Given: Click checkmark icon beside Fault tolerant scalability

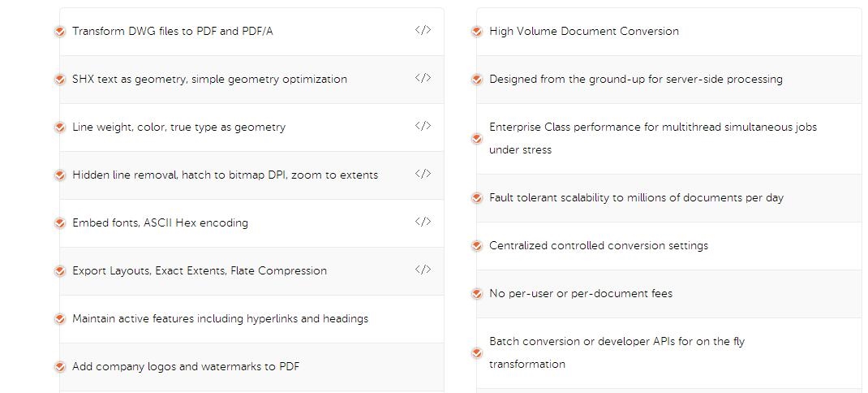Looking at the screenshot, I should [477, 198].
